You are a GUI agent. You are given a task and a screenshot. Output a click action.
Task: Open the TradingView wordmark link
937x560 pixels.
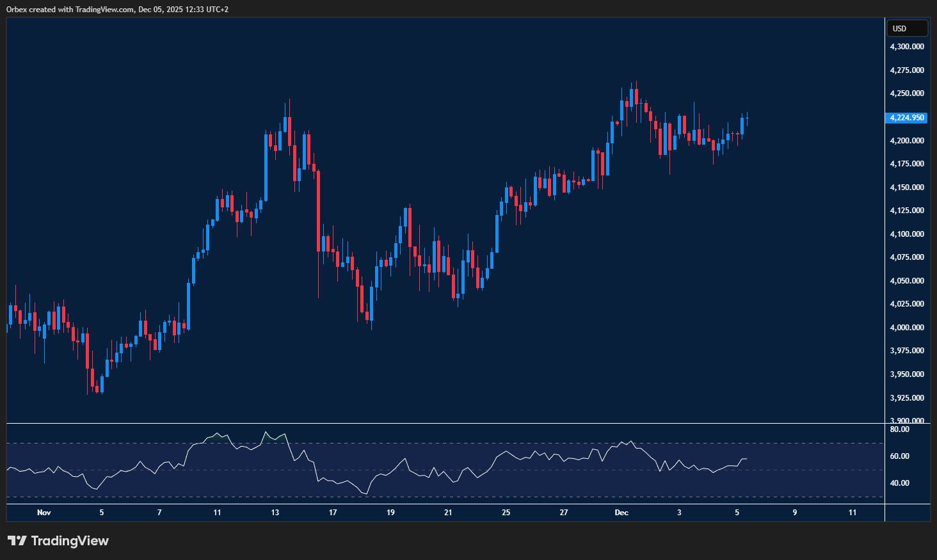(x=70, y=541)
